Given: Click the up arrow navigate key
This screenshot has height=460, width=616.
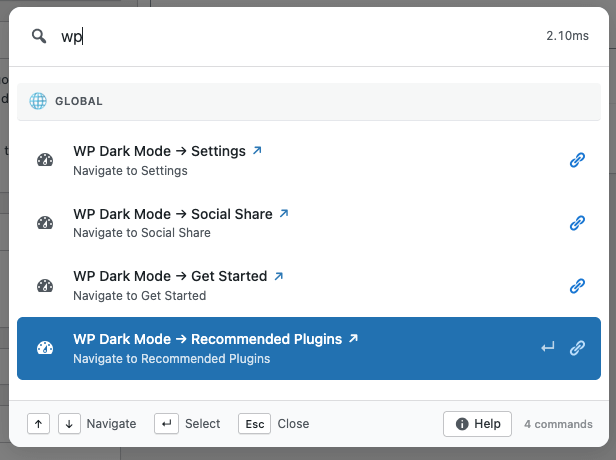Looking at the screenshot, I should [38, 424].
